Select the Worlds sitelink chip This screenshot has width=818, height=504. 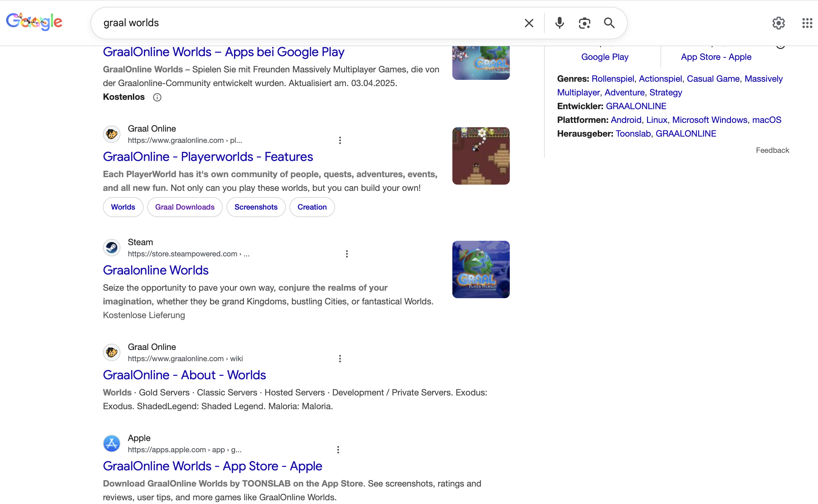(x=123, y=207)
